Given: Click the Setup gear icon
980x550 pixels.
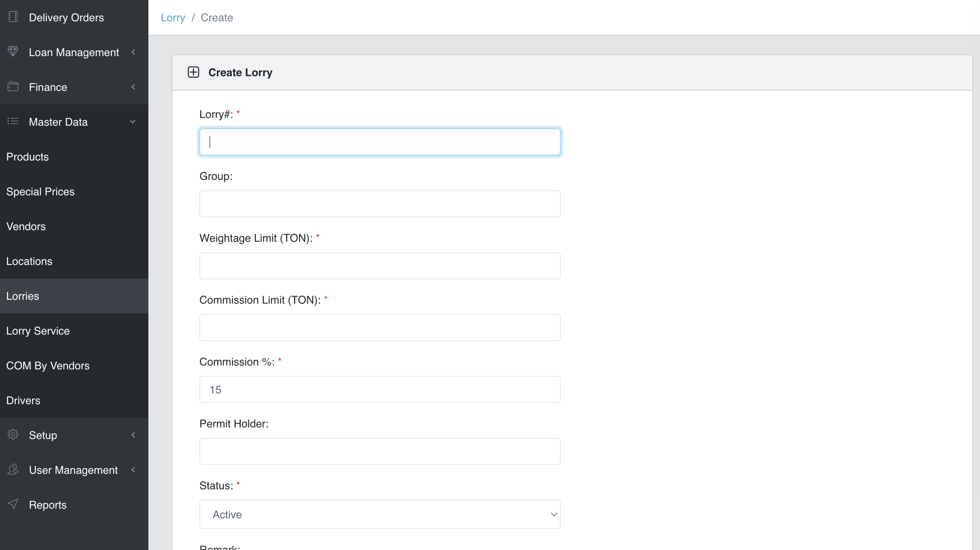Looking at the screenshot, I should pos(13,435).
